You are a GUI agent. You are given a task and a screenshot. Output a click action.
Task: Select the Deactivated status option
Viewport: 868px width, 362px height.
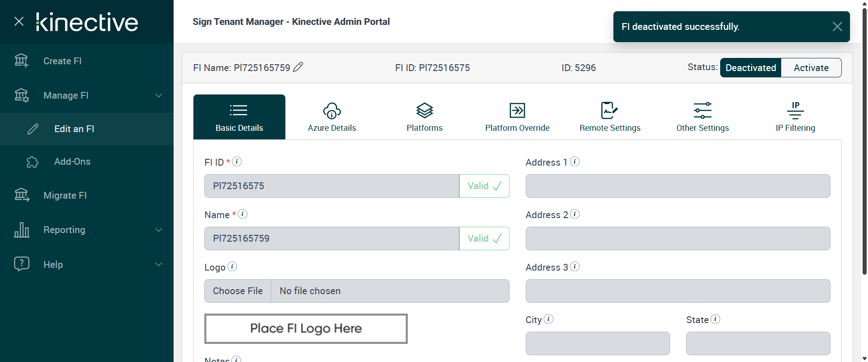coord(750,68)
